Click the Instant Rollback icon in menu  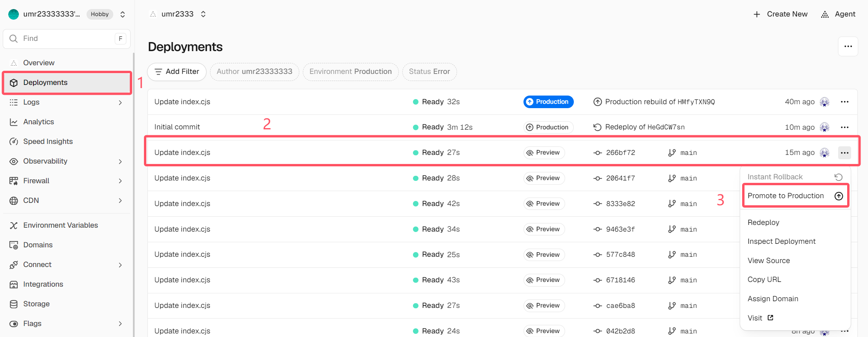point(839,177)
